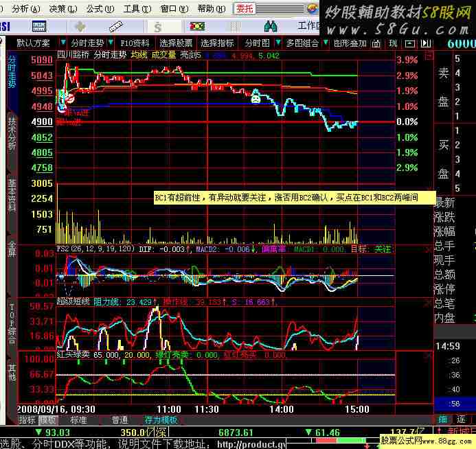This screenshot has width=476, height=449.
Task: Click the 逐 button at bottom right
Action: [462, 420]
